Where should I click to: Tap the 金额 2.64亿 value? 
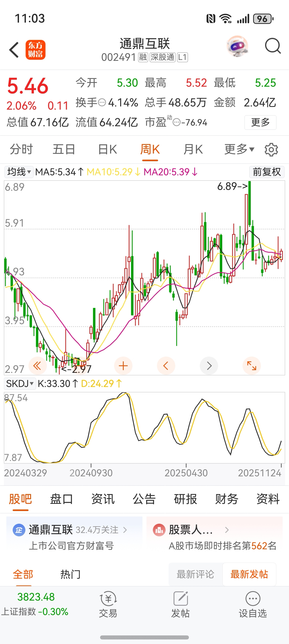245,102
